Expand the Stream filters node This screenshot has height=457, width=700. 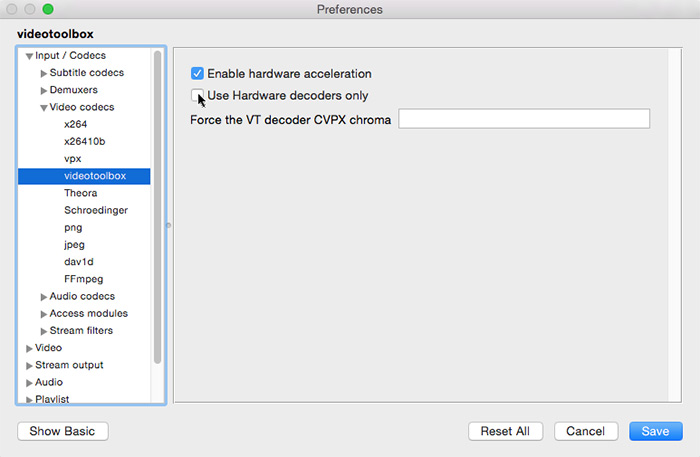[x=43, y=331]
